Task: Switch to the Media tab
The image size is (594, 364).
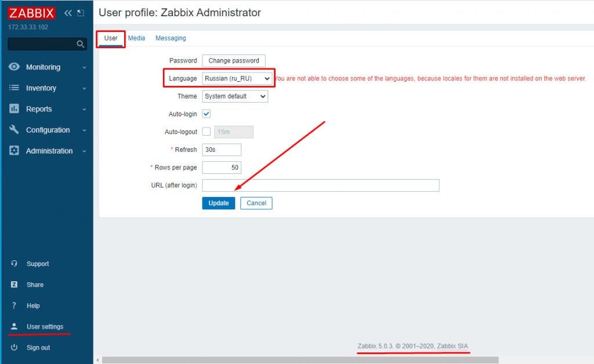Action: [x=136, y=38]
